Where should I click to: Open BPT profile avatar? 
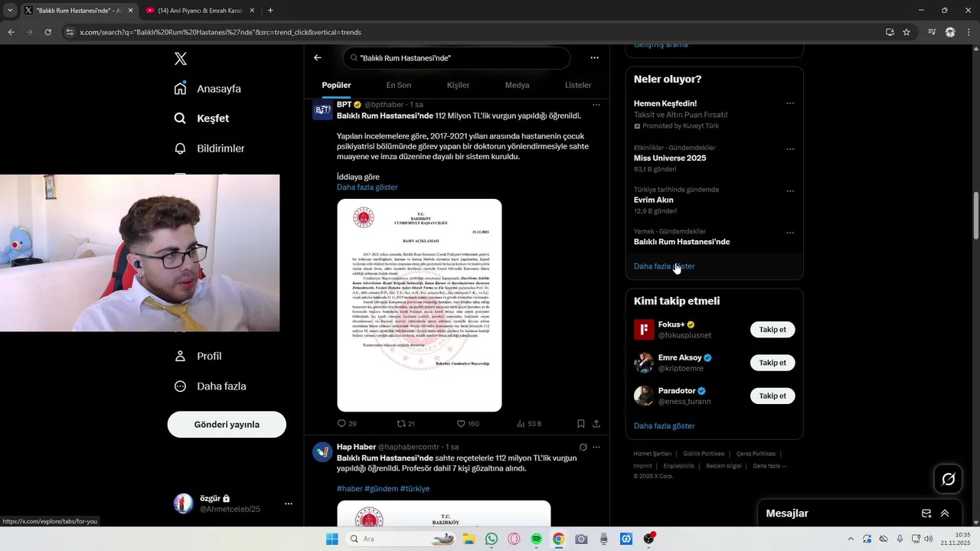pyautogui.click(x=322, y=110)
